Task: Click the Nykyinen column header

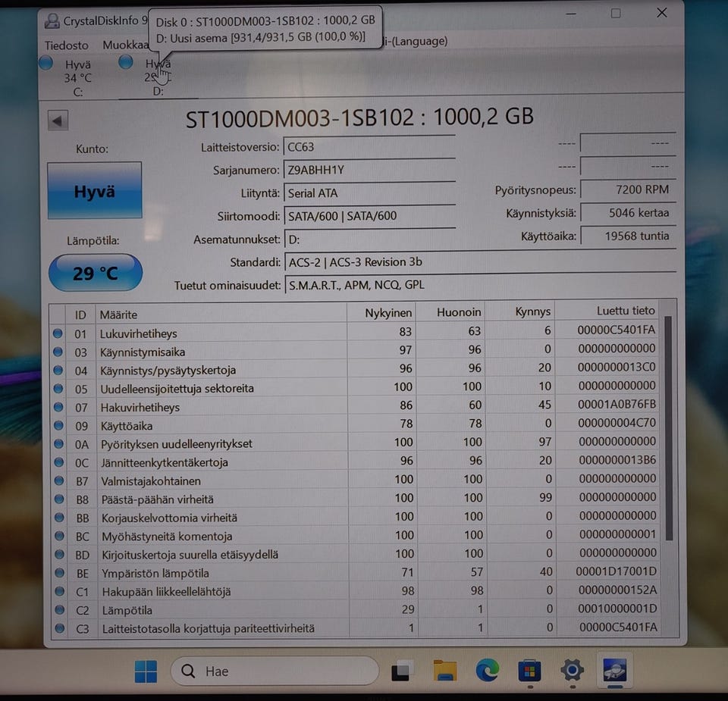Action: (381, 313)
